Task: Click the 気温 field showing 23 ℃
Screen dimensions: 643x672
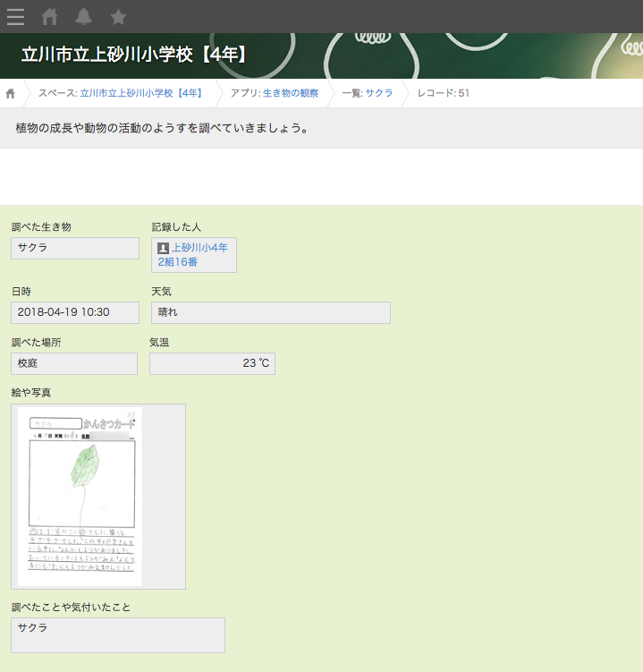Action: click(x=212, y=363)
